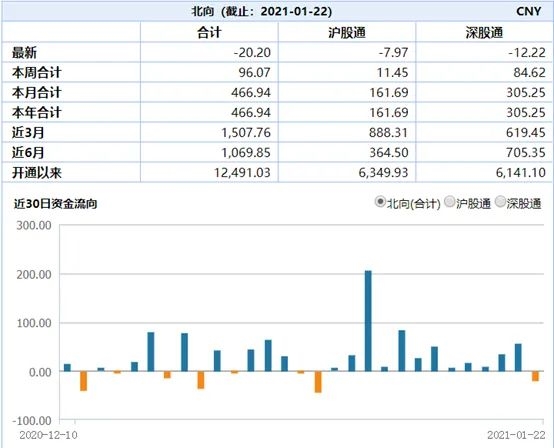Click the 888.31 value
Viewport: 554px width, 448px height.
click(x=389, y=132)
